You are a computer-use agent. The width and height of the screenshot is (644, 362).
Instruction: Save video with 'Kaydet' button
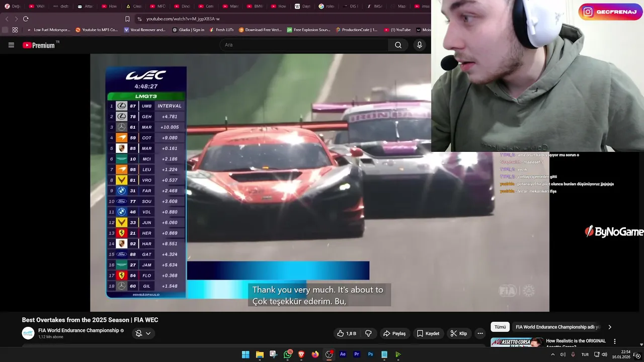(x=428, y=333)
